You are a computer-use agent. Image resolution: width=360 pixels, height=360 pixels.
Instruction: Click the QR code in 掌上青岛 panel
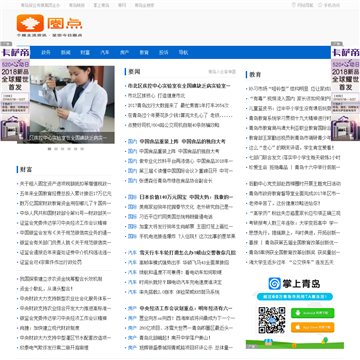pyautogui.click(x=272, y=320)
